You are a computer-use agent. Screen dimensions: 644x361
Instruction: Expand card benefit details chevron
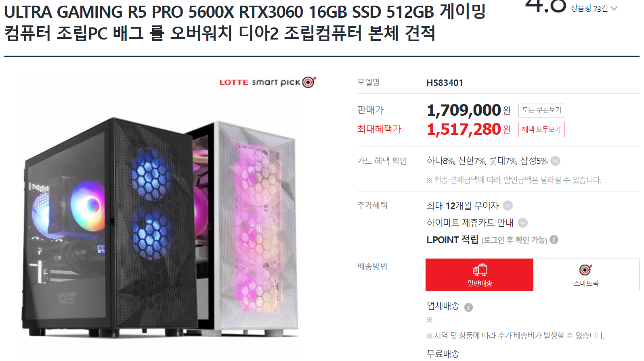(556, 161)
